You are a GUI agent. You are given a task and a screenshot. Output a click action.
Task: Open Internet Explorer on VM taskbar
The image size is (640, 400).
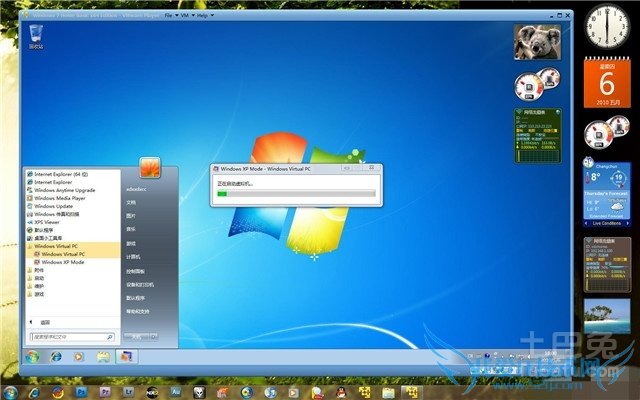(x=56, y=357)
